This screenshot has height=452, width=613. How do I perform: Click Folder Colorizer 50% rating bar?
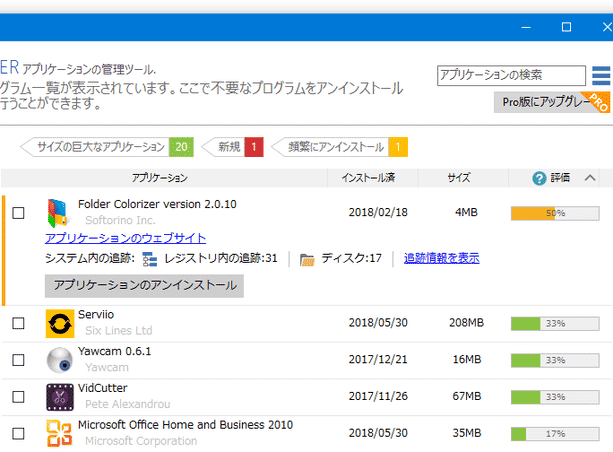(x=555, y=213)
